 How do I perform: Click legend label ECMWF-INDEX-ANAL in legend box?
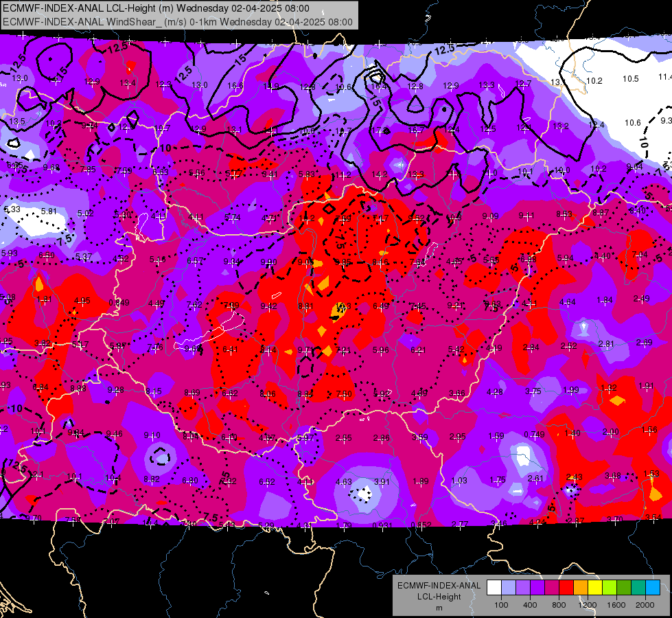coord(439,586)
